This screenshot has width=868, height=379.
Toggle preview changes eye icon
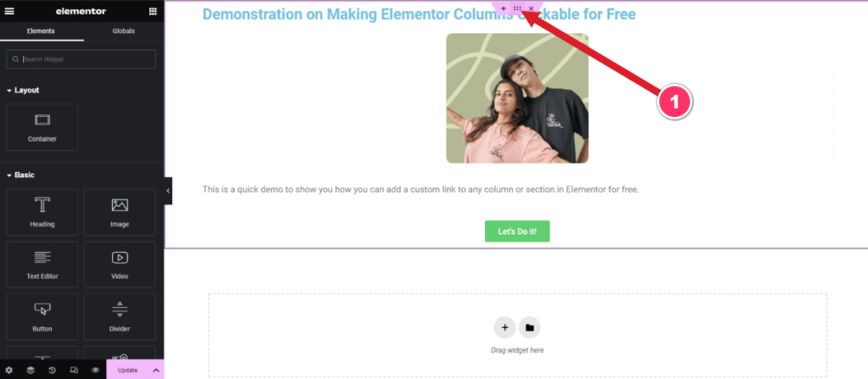(x=95, y=371)
